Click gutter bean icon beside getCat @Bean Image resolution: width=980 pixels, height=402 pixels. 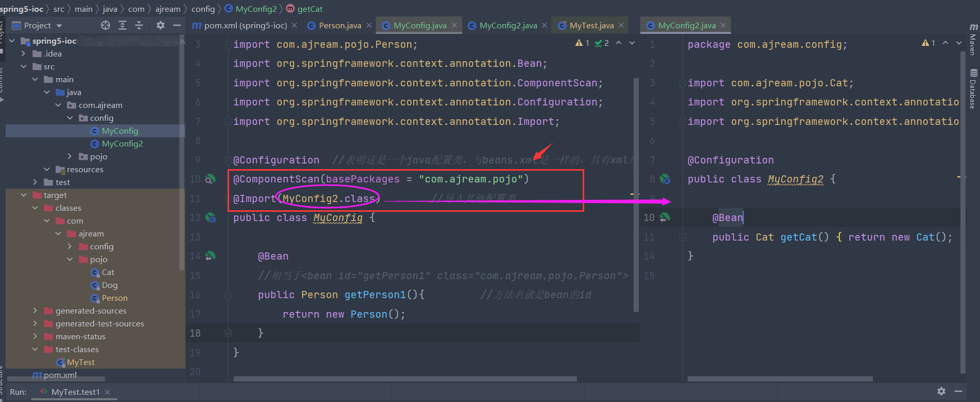click(665, 217)
